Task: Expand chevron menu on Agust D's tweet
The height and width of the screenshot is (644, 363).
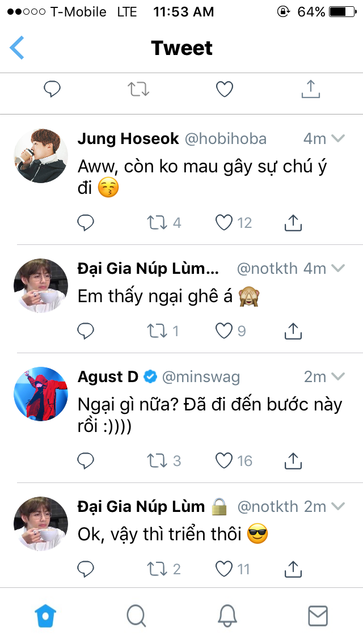Action: tap(338, 377)
